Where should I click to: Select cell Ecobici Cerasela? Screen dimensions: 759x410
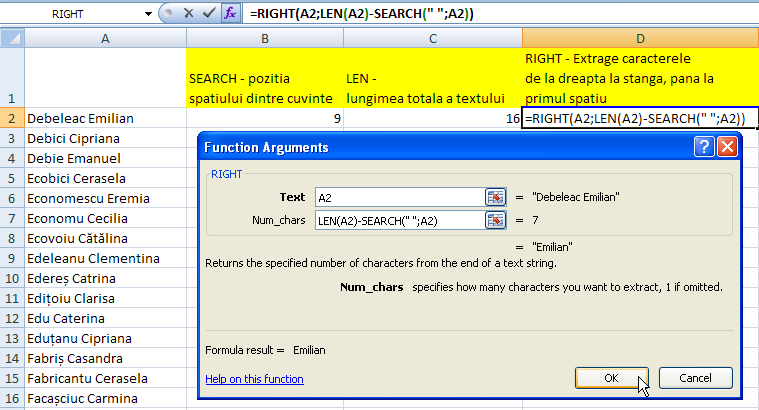105,178
